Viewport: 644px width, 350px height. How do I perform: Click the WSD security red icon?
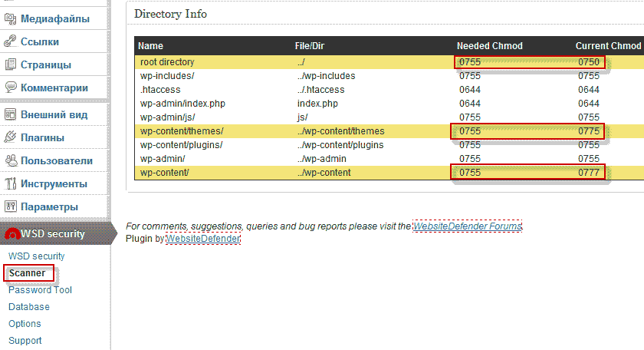(11, 233)
